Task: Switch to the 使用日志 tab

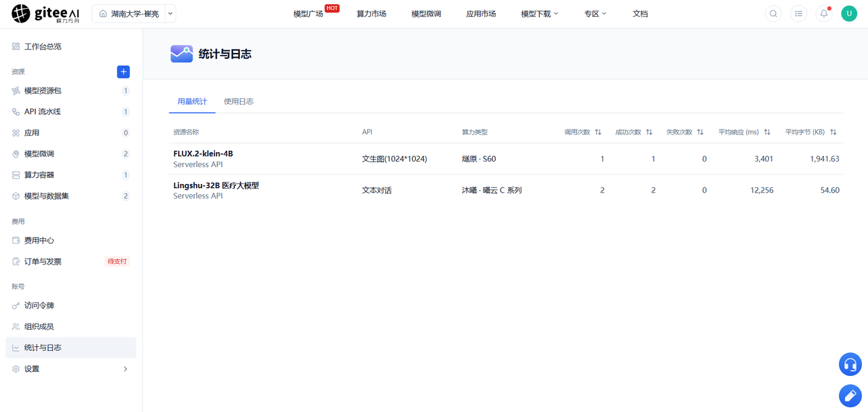Action: (239, 102)
